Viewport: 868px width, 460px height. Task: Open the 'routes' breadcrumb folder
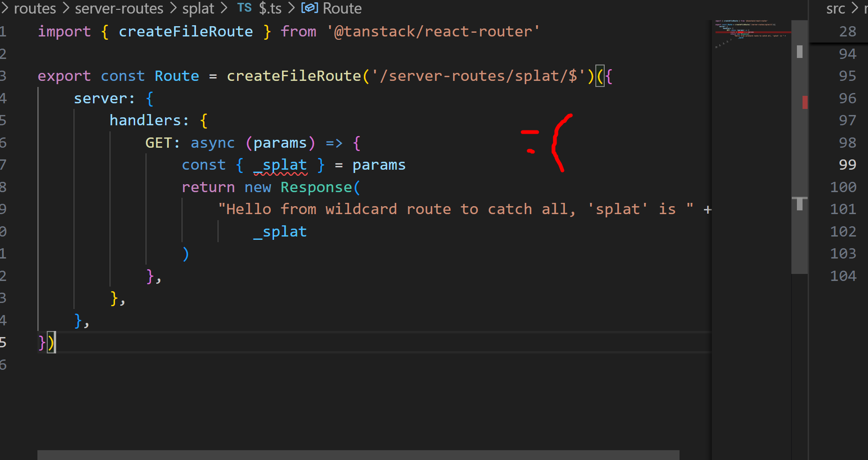[x=35, y=8]
